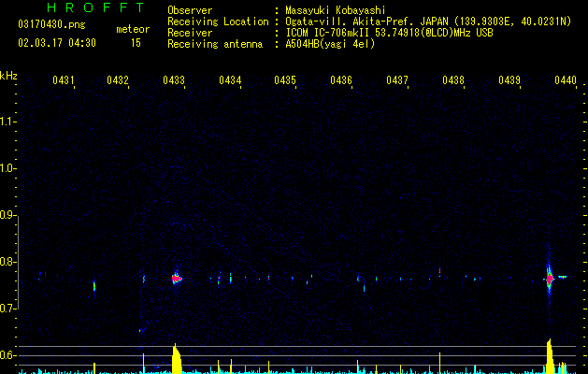The width and height of the screenshot is (588, 374).
Task: Click the 'Observer' field label
Action: point(190,10)
